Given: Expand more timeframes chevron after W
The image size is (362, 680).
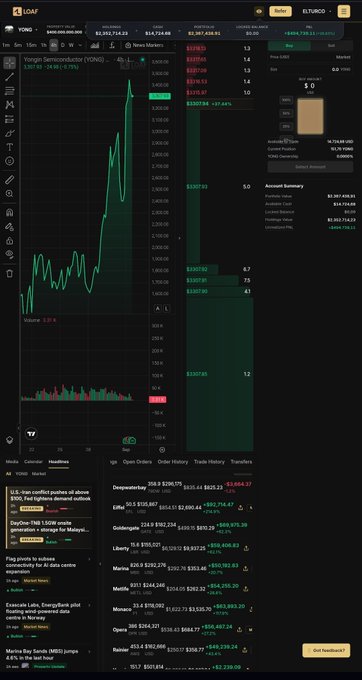Looking at the screenshot, I should pyautogui.click(x=80, y=45).
